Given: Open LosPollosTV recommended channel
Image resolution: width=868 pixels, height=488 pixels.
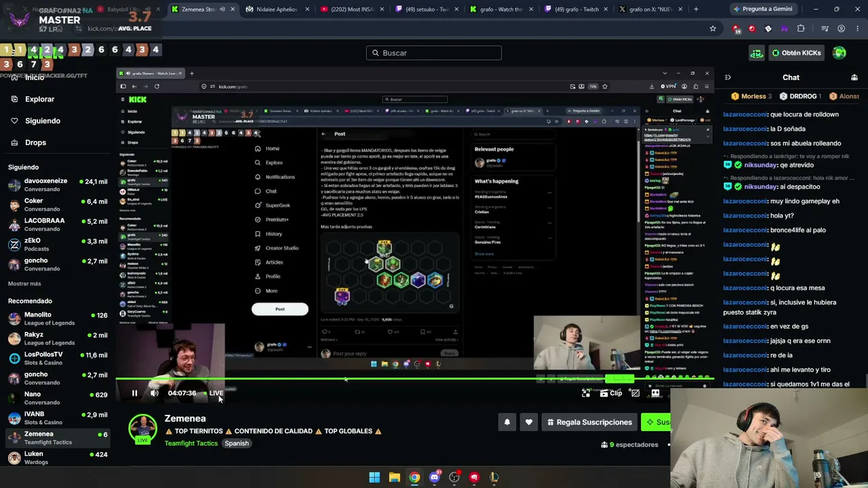Looking at the screenshot, I should 58,358.
